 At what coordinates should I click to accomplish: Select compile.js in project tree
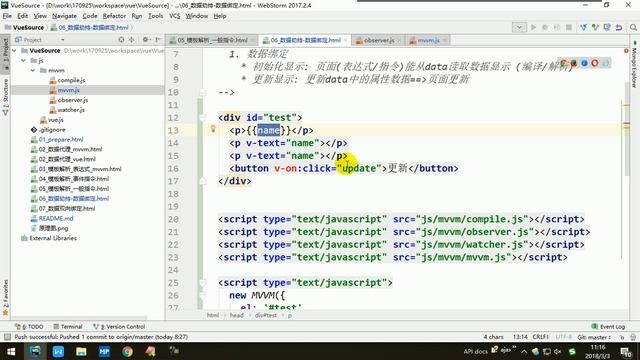(67, 80)
